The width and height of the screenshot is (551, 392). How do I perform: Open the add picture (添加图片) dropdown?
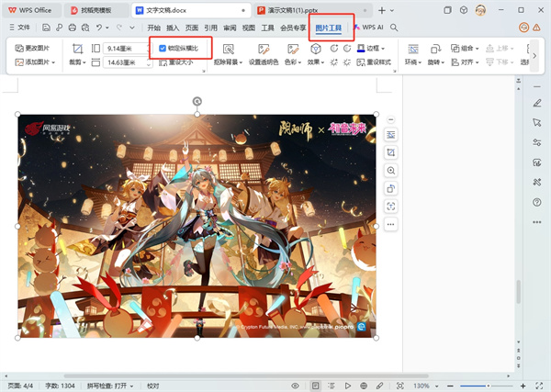(x=53, y=62)
